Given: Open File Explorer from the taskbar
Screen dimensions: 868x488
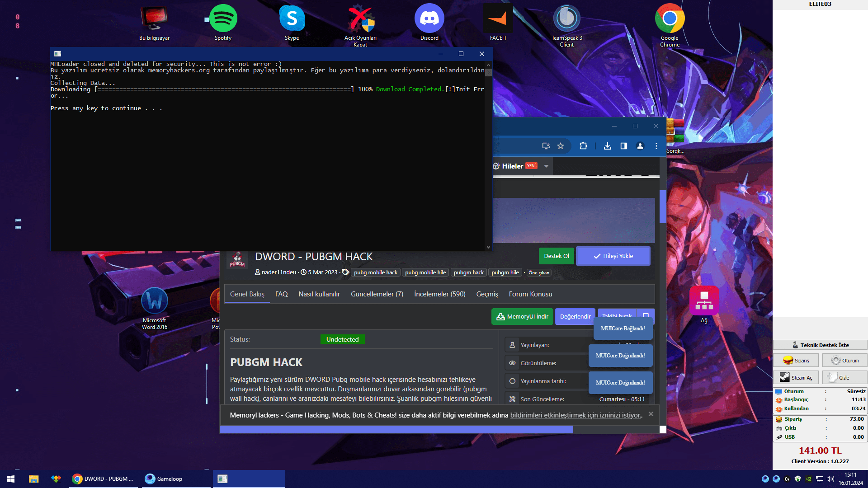Looking at the screenshot, I should point(33,479).
